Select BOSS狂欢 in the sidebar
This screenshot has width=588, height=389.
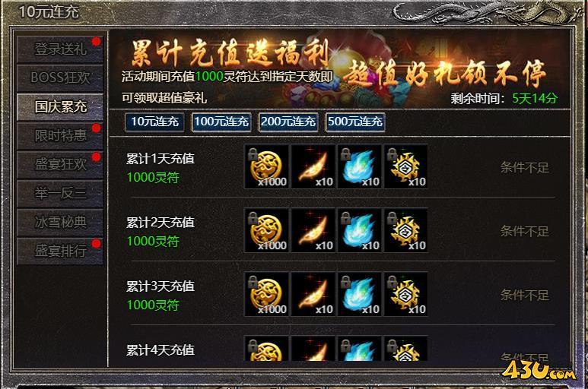[60, 77]
